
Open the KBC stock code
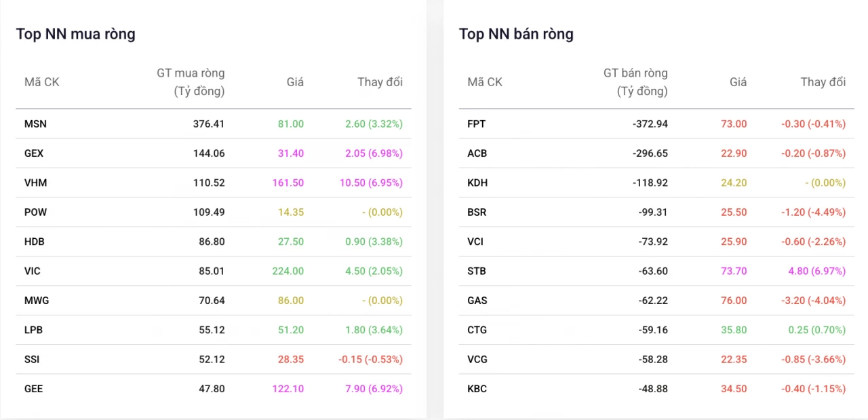click(x=477, y=389)
